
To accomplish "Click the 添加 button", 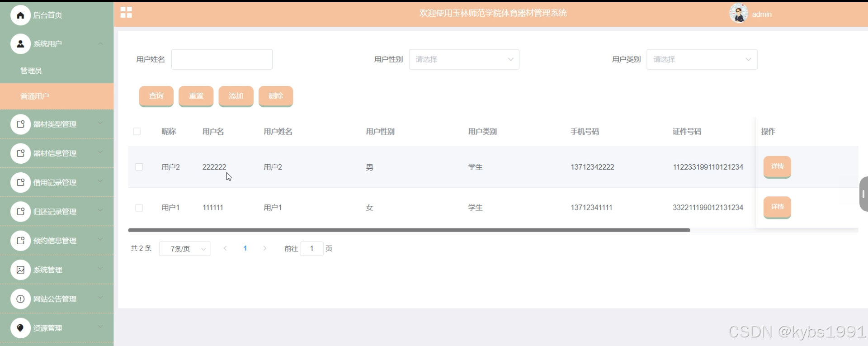I will [x=236, y=96].
